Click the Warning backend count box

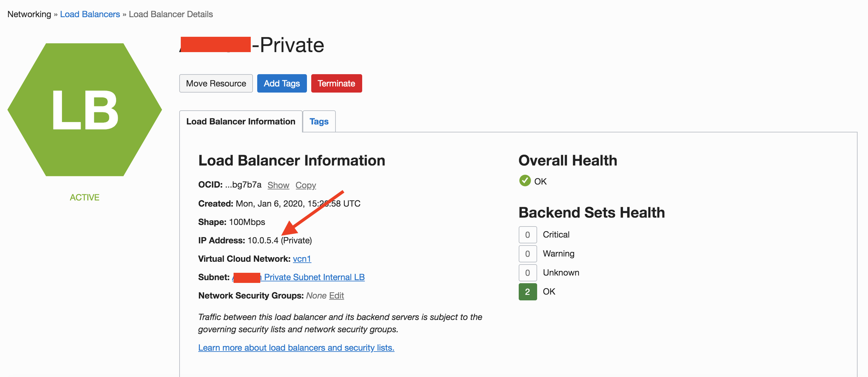pyautogui.click(x=527, y=253)
